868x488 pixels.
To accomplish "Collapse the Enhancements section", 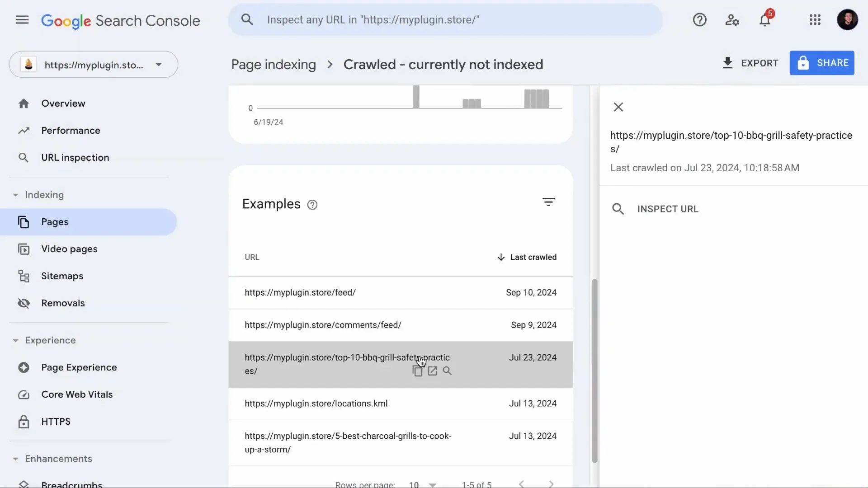I will tap(15, 459).
